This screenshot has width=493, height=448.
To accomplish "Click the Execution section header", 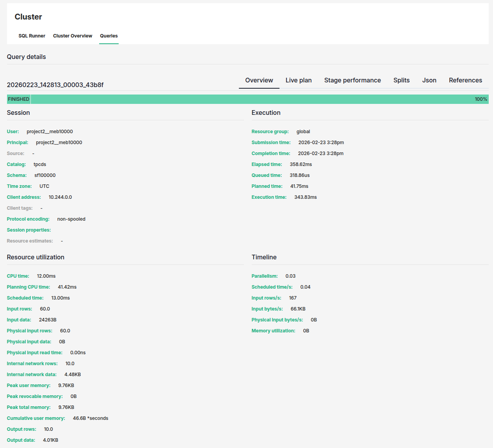I will (x=266, y=112).
